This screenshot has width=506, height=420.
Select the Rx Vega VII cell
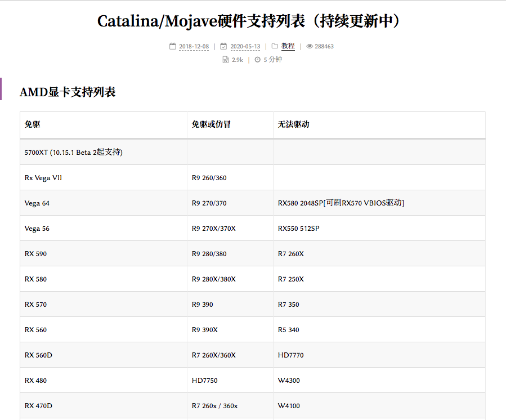pos(104,177)
